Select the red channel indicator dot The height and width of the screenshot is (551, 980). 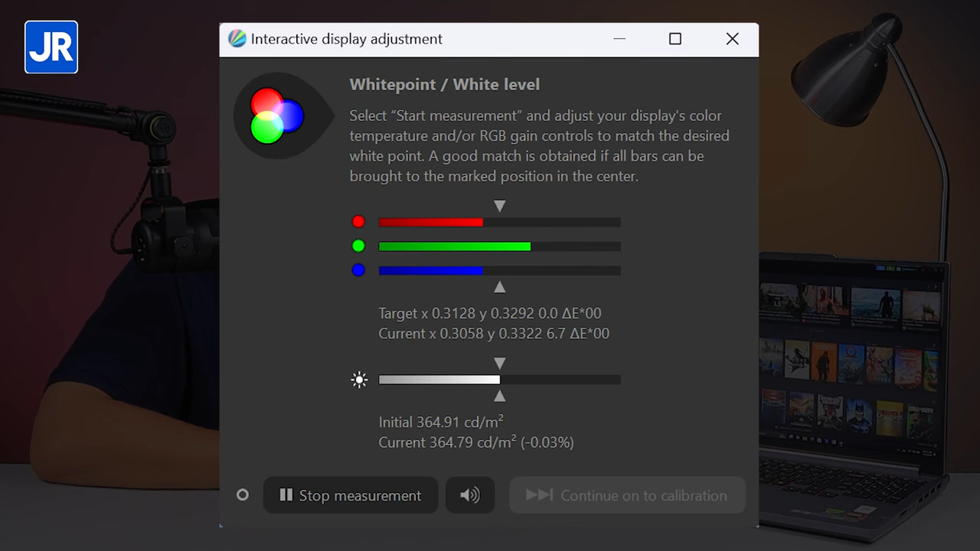point(358,222)
